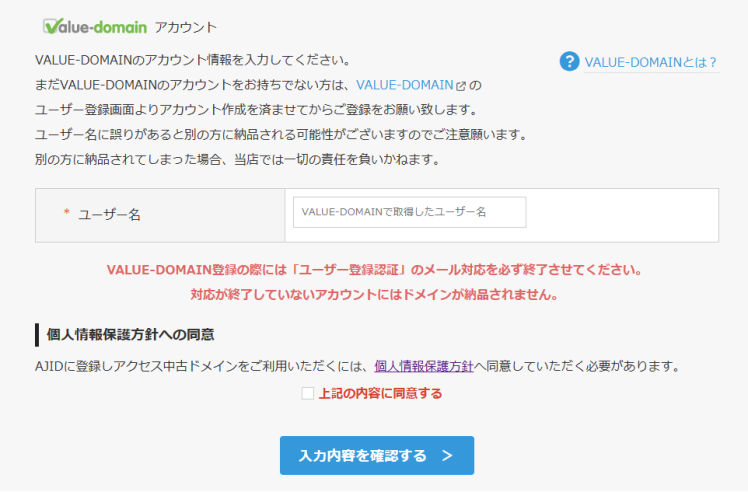Tick the 上記の内容に同意する checkbox
This screenshot has width=748, height=492.
308,394
